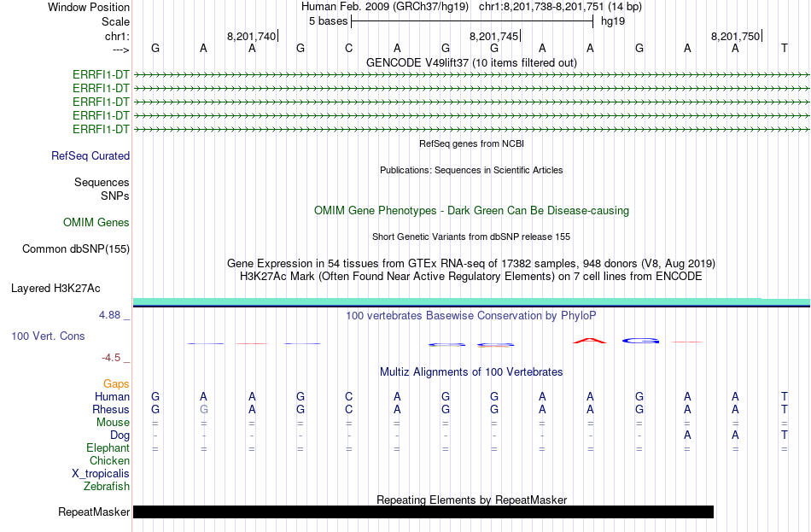Image resolution: width=811 pixels, height=532 pixels.
Task: Click the Human Feb. 2009 (GRCh37/hg19) assembly text
Action: pos(385,7)
